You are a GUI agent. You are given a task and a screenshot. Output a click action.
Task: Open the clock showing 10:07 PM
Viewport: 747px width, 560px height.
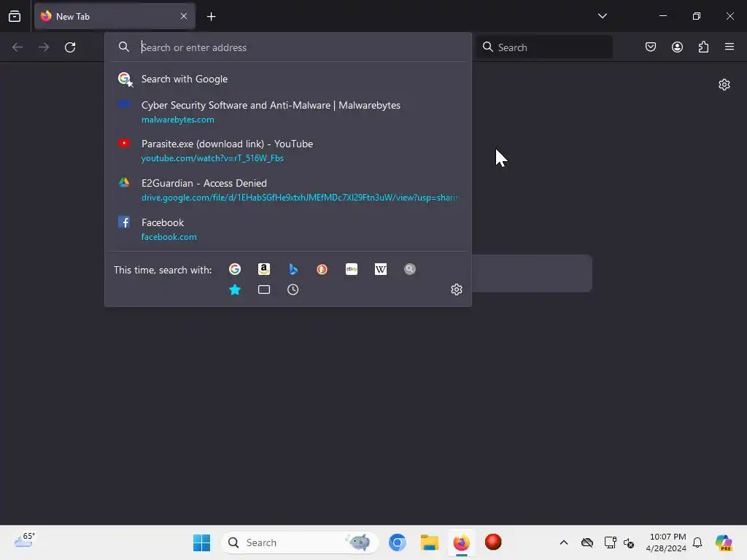(666, 542)
